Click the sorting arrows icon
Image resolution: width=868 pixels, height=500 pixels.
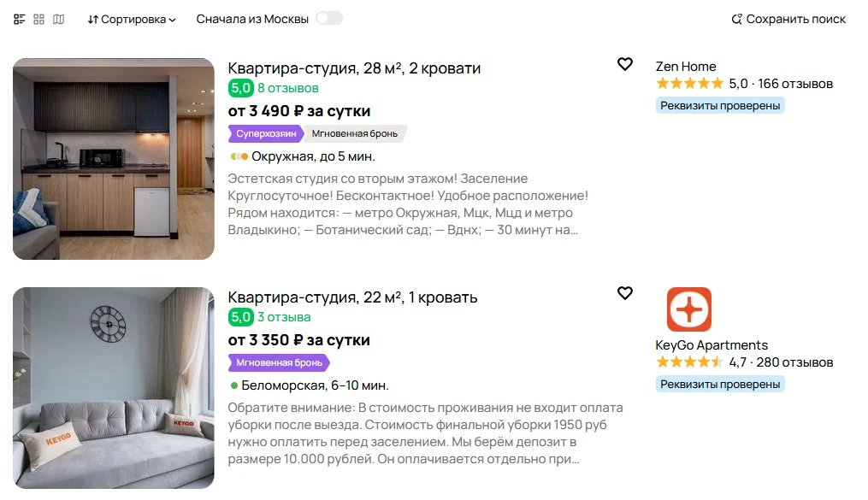coord(94,17)
